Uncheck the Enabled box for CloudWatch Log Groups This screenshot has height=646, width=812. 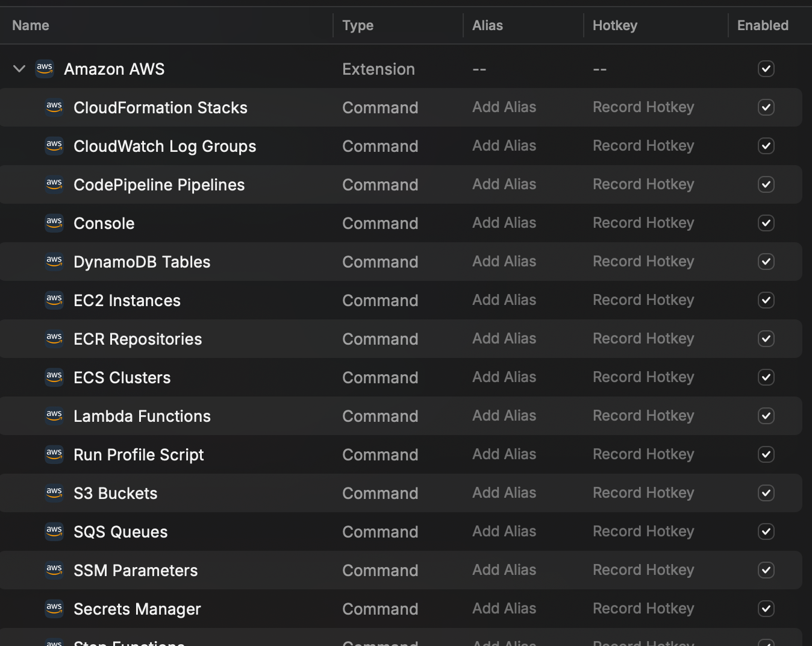pyautogui.click(x=766, y=146)
